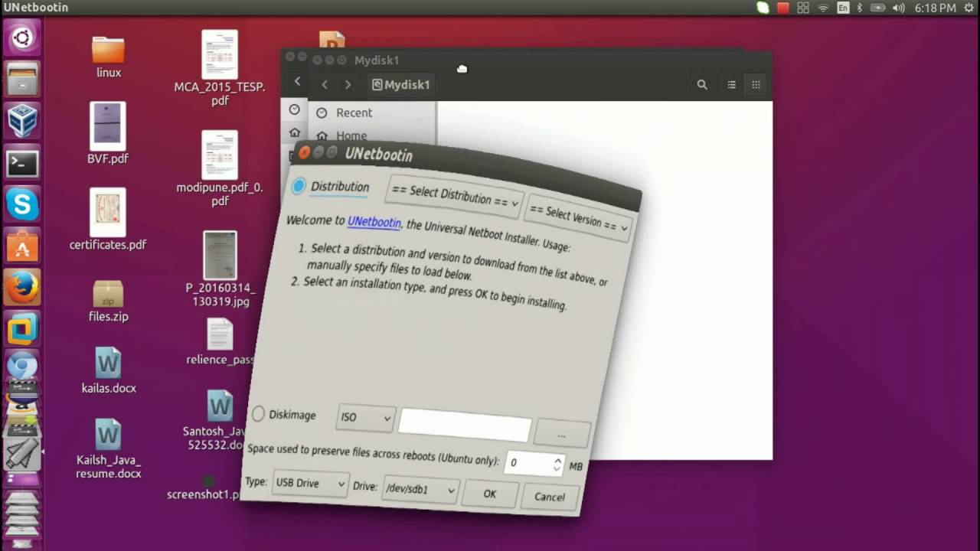
Task: Launch Chromium from the dock
Action: pyautogui.click(x=22, y=366)
